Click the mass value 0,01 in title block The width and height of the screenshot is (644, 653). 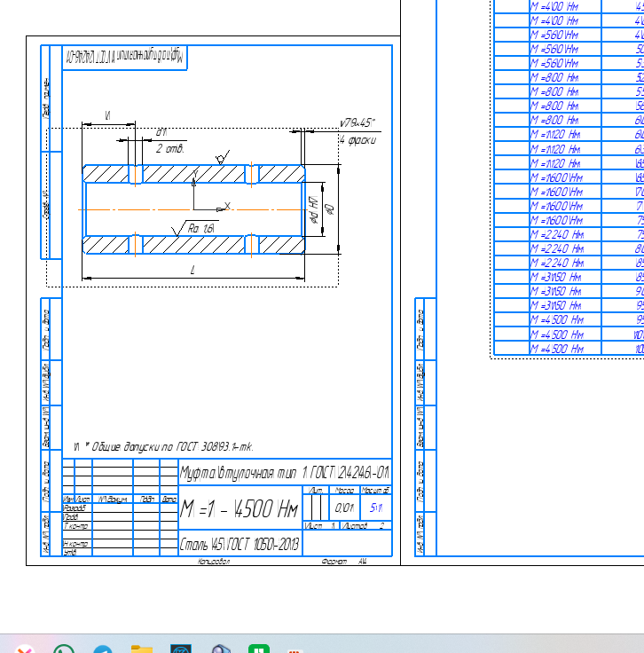click(343, 508)
